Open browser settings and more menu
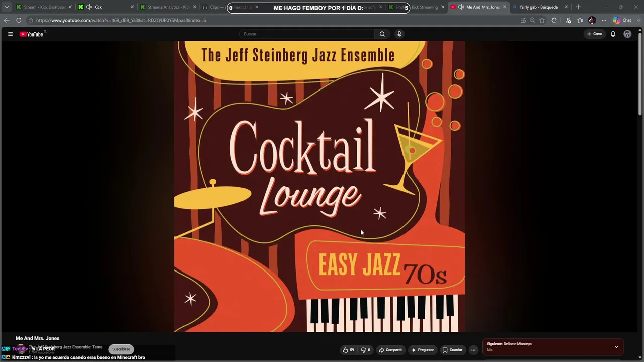 click(604, 20)
